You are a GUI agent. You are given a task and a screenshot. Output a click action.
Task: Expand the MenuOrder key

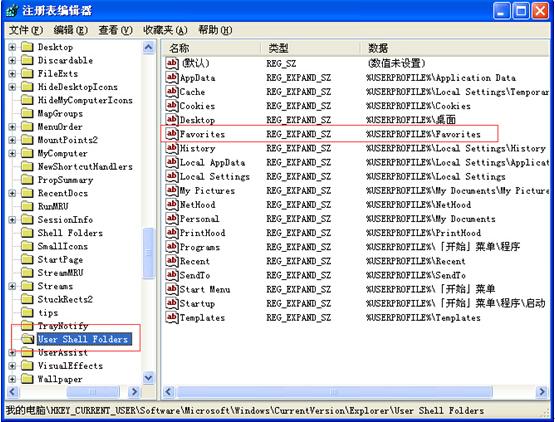click(x=12, y=127)
